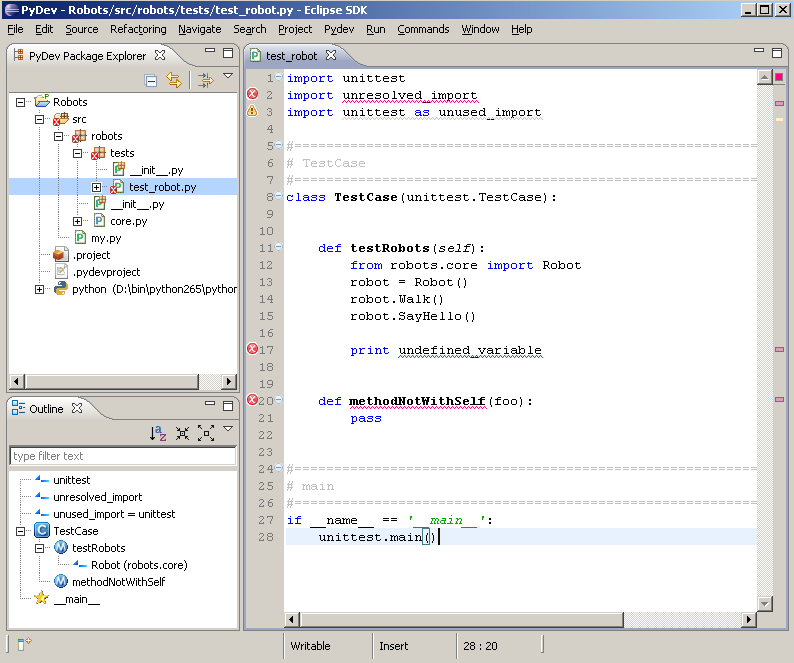Toggle code fold on class TestCase line

279,196
